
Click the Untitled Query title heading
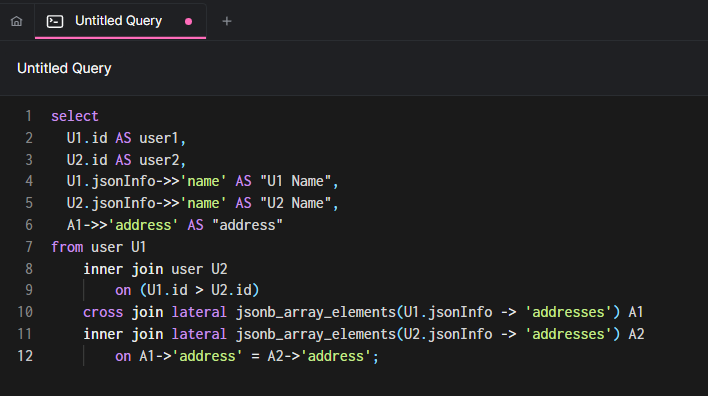coord(64,68)
